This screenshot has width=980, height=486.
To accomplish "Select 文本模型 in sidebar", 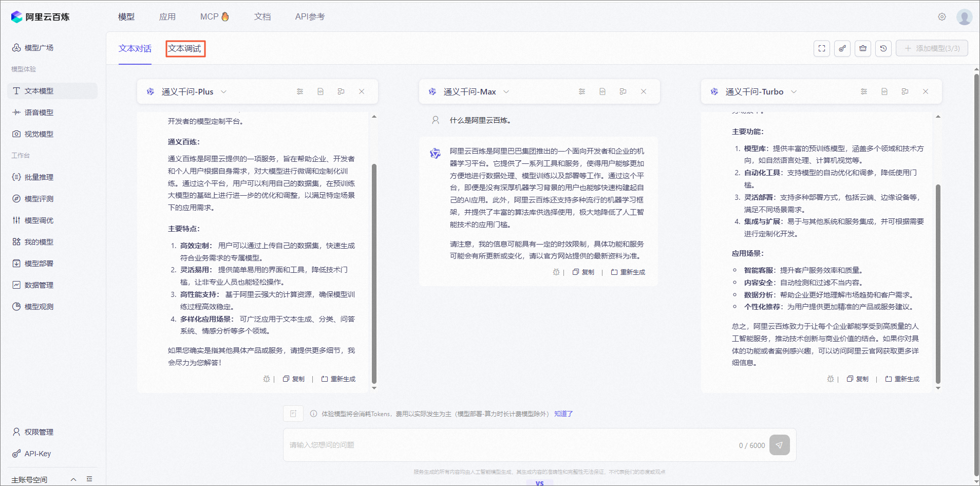I will point(52,91).
